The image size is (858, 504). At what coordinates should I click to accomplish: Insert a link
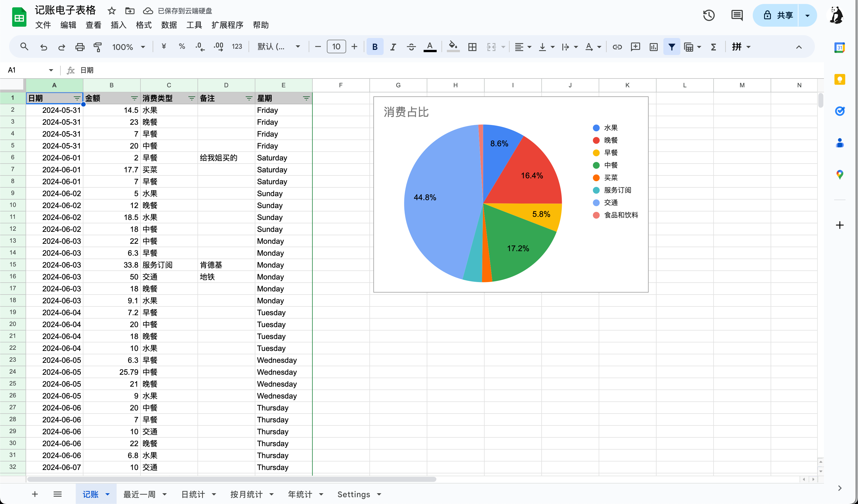click(617, 47)
